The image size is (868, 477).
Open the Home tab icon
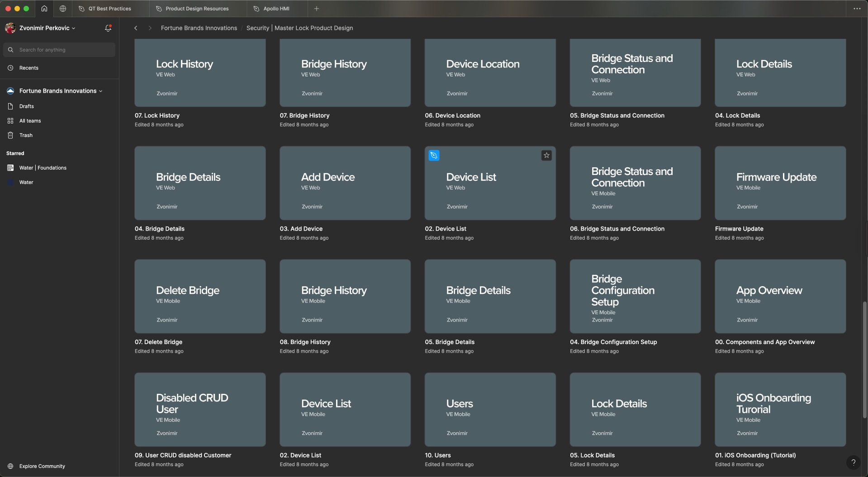point(44,9)
